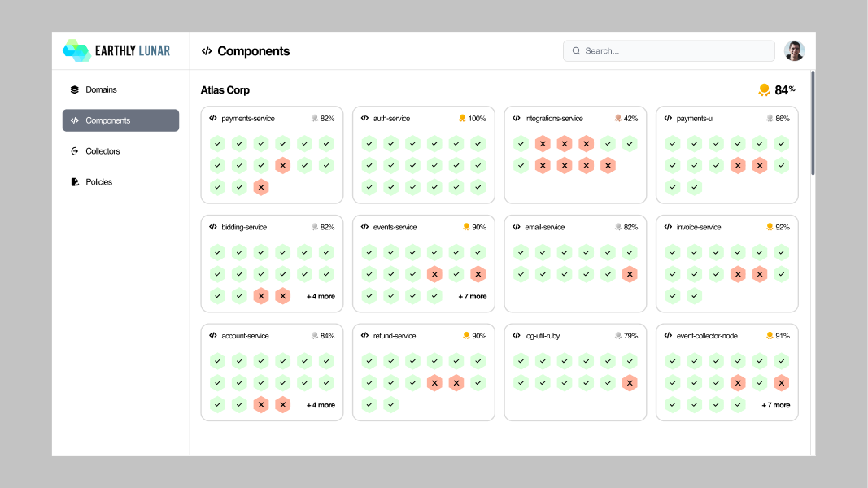The image size is (868, 488).
Task: Click the user avatar photo
Action: pos(794,51)
